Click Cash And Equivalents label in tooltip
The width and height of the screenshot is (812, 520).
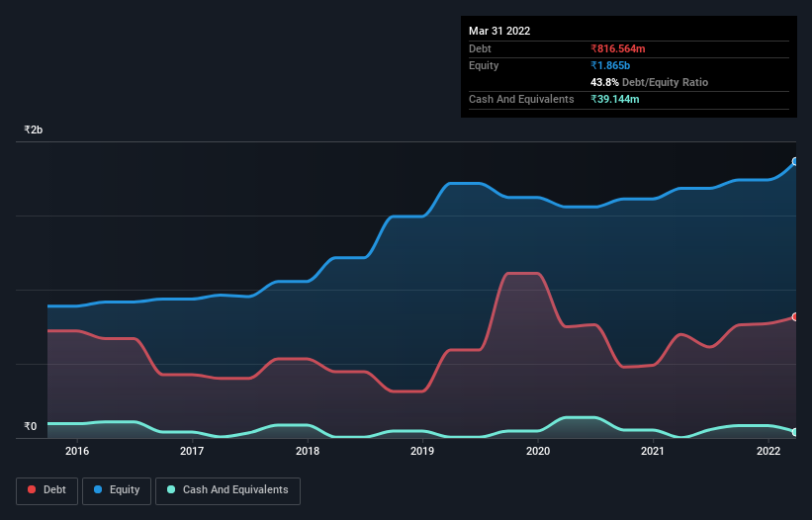tap(521, 99)
